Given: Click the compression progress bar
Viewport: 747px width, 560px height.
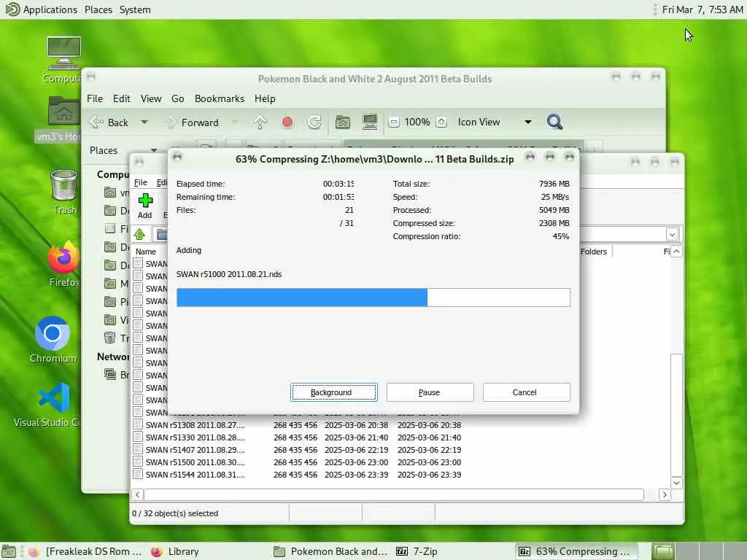Looking at the screenshot, I should (373, 297).
